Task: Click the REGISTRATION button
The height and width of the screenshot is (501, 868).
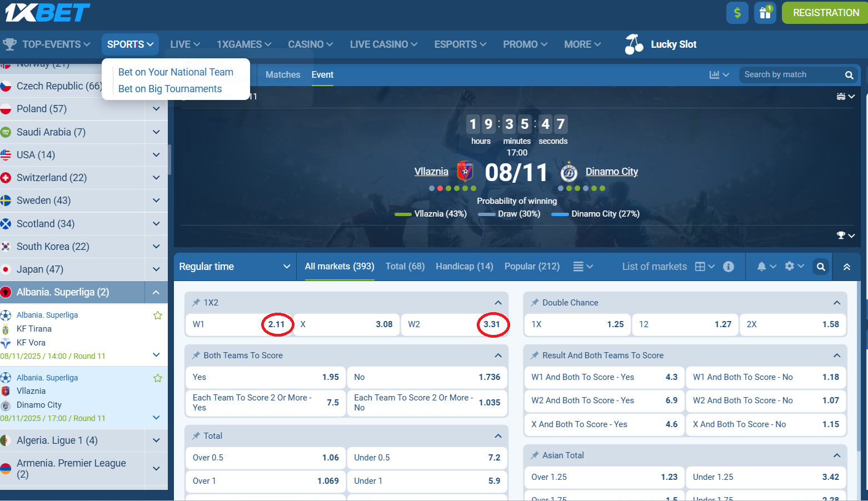Action: [825, 13]
